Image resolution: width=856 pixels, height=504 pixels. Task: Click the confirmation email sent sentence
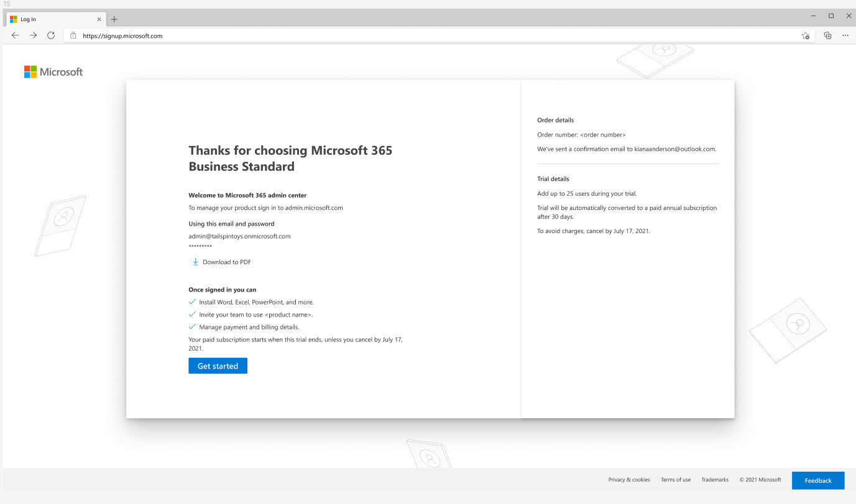click(627, 149)
